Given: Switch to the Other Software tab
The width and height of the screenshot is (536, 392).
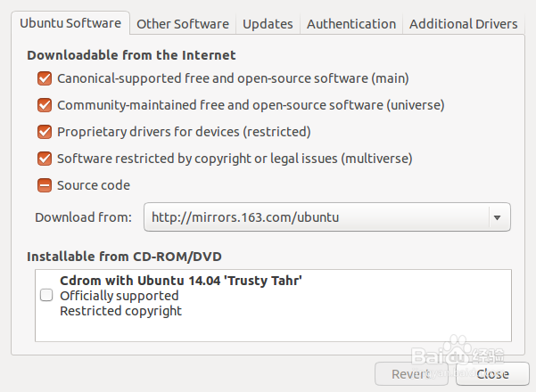Looking at the screenshot, I should 183,24.
